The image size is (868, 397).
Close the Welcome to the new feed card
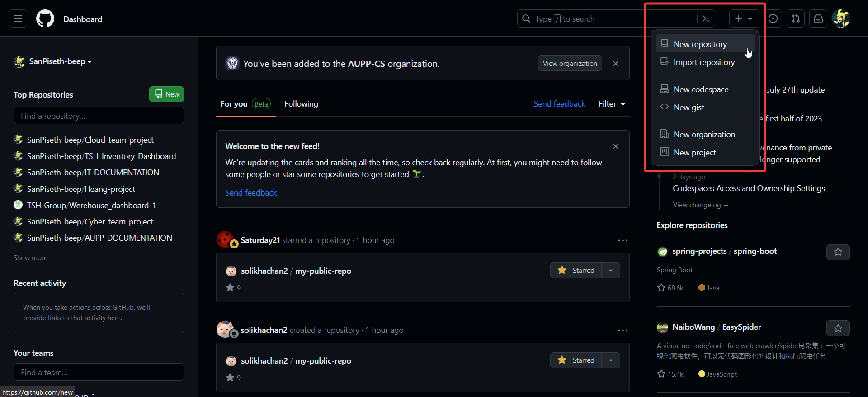pos(615,146)
